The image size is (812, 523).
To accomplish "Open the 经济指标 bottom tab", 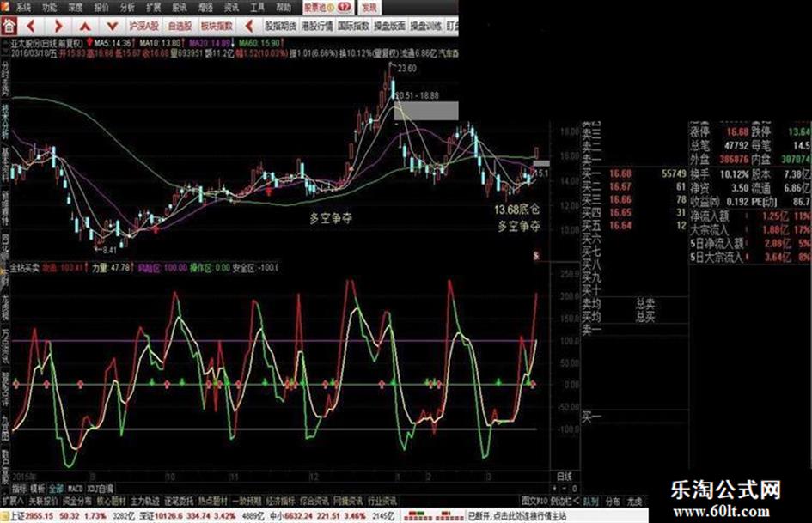I will [280, 501].
